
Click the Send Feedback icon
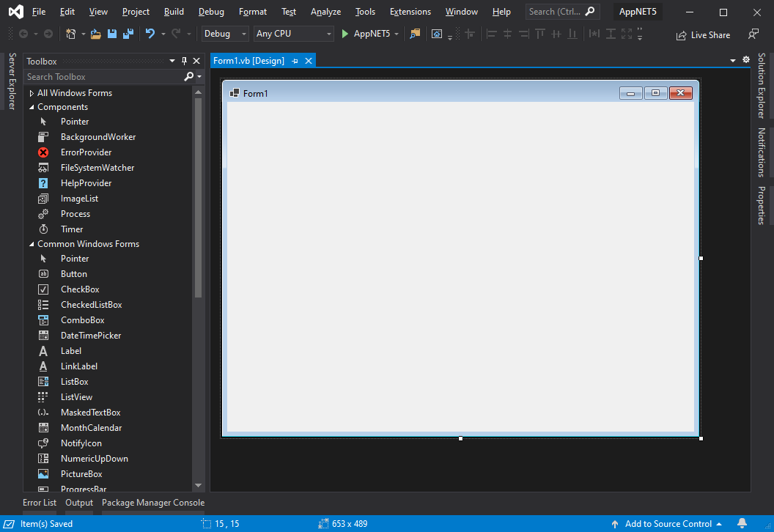coord(753,34)
